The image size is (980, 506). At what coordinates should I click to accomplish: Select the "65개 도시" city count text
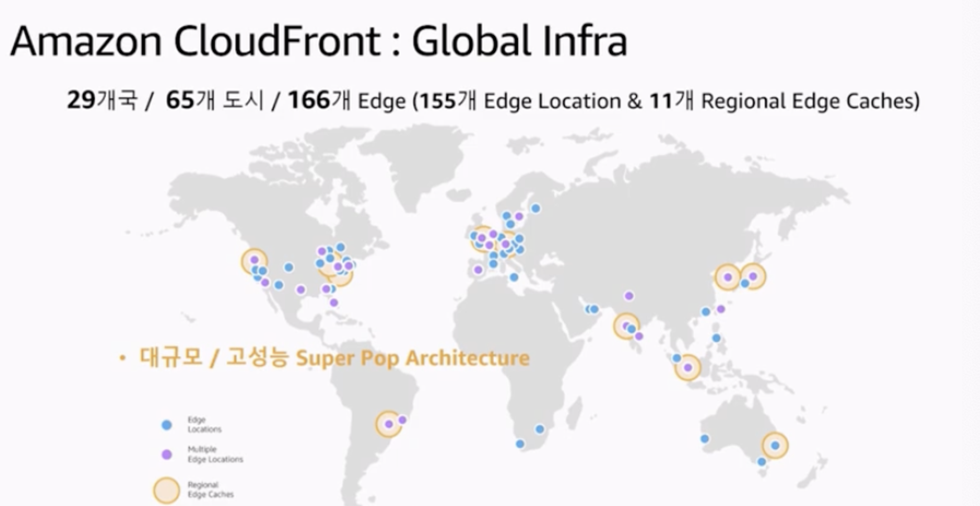tap(215, 100)
